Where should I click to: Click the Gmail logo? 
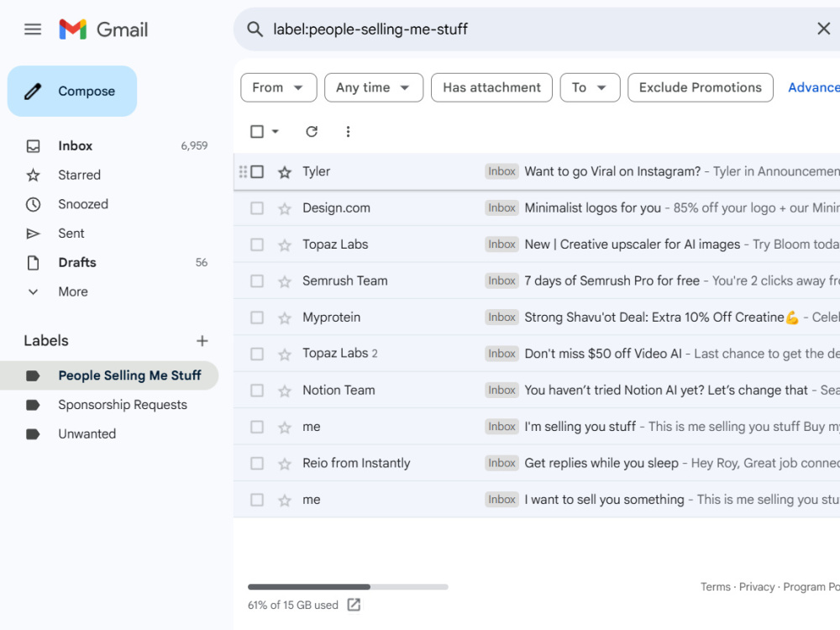point(103,29)
